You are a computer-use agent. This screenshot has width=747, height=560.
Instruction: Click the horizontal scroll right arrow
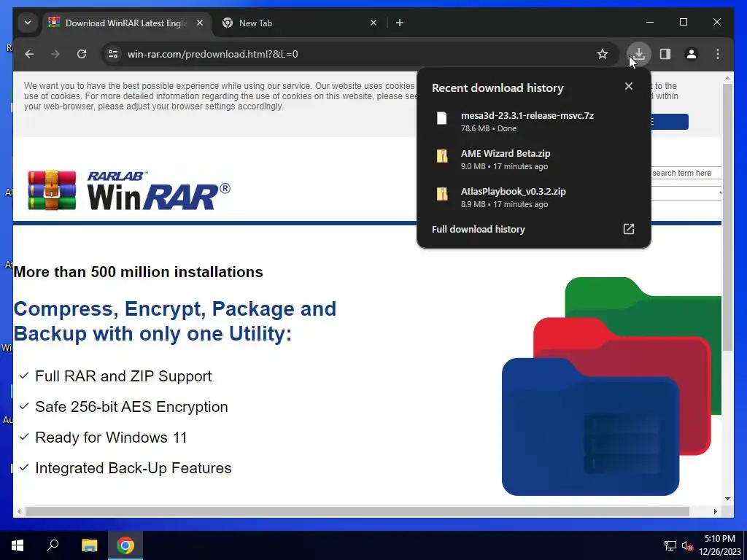(715, 511)
